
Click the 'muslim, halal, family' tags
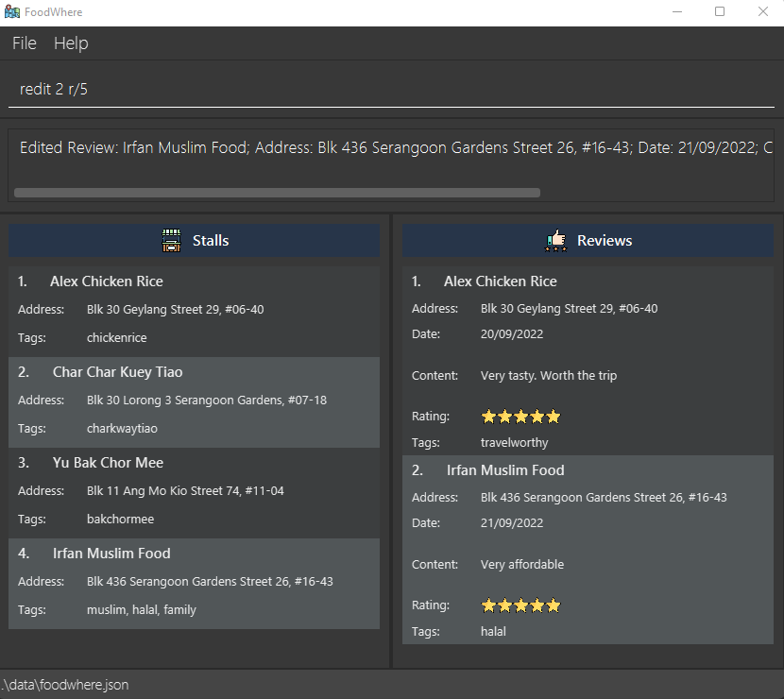coord(142,610)
